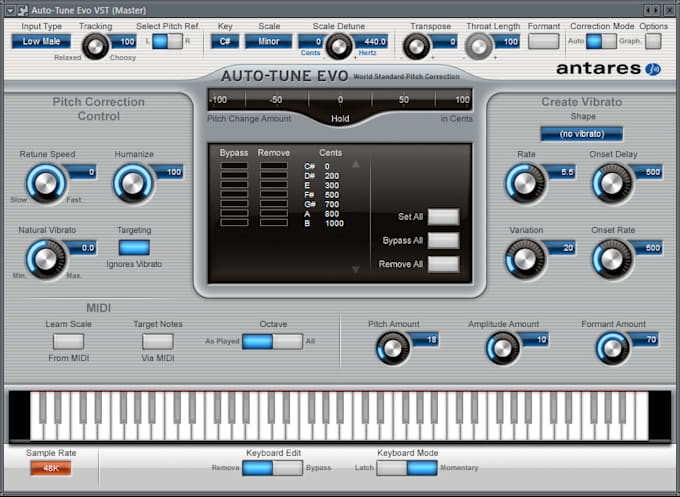680x497 pixels.
Task: Click the Throat Length value field 100
Action: pos(507,42)
